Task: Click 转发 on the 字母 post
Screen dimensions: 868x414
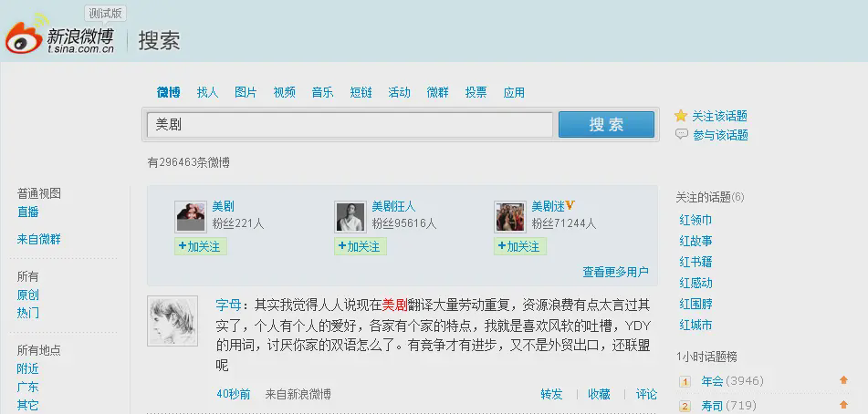Action: pos(551,394)
